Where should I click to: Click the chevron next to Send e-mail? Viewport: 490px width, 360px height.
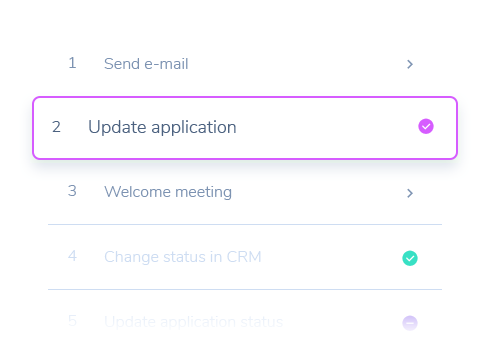410,64
